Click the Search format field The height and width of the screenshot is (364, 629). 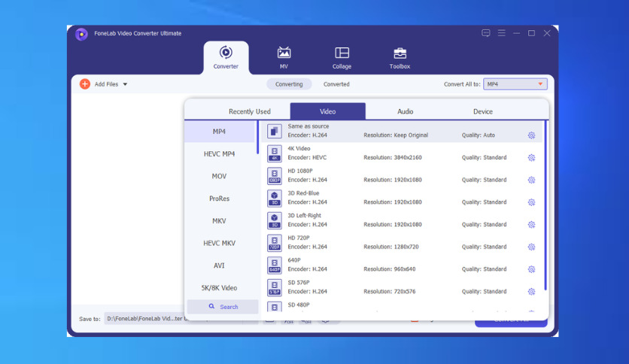[x=223, y=307]
